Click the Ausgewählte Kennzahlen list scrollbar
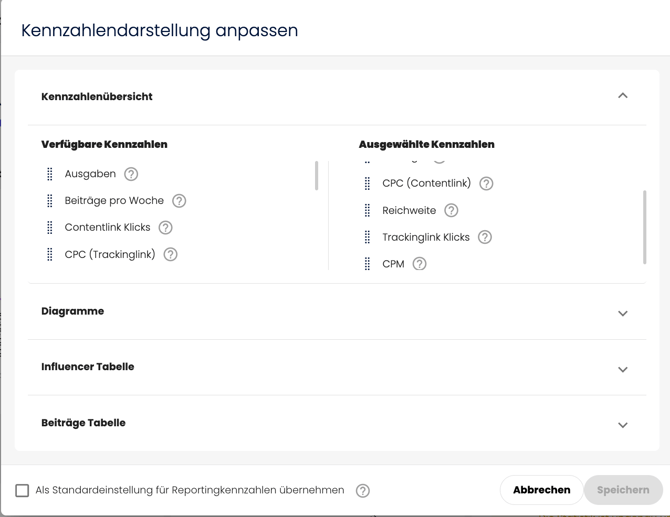The width and height of the screenshot is (670, 517). tap(644, 227)
